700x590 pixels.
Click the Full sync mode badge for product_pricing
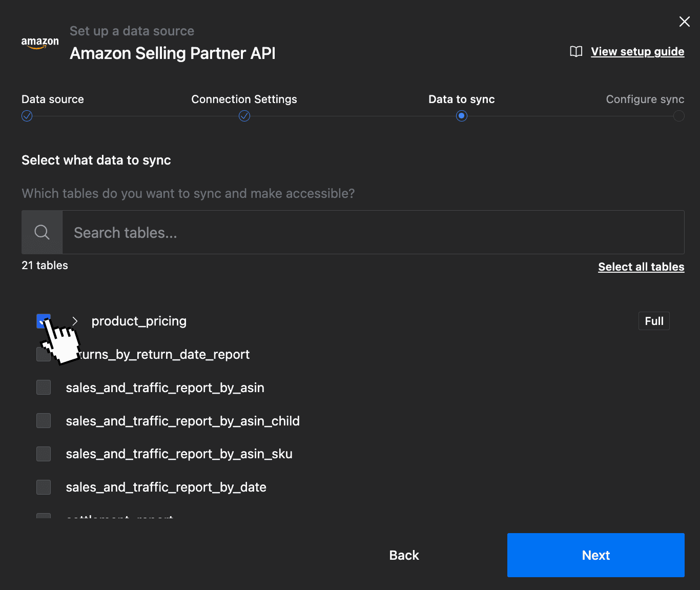(x=654, y=321)
